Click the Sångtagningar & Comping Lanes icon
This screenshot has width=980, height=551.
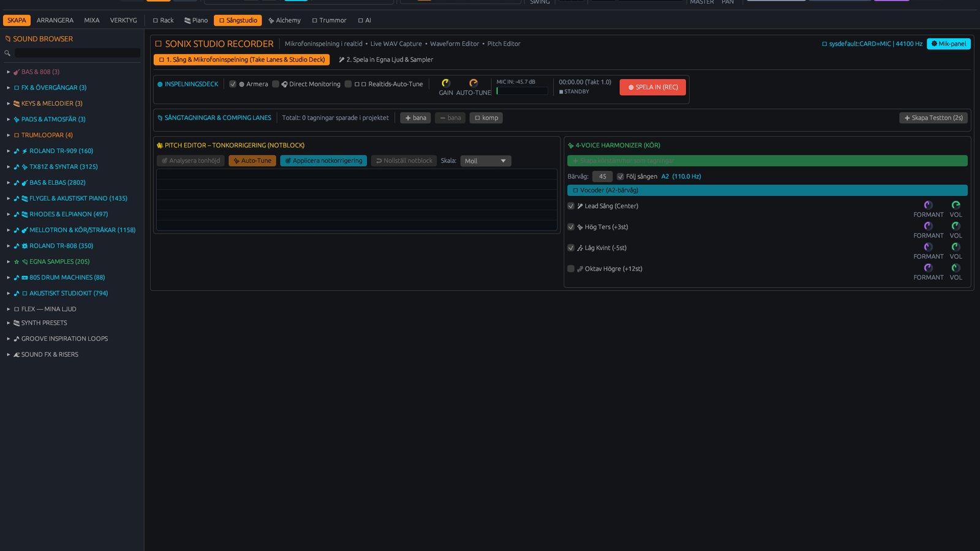point(160,118)
